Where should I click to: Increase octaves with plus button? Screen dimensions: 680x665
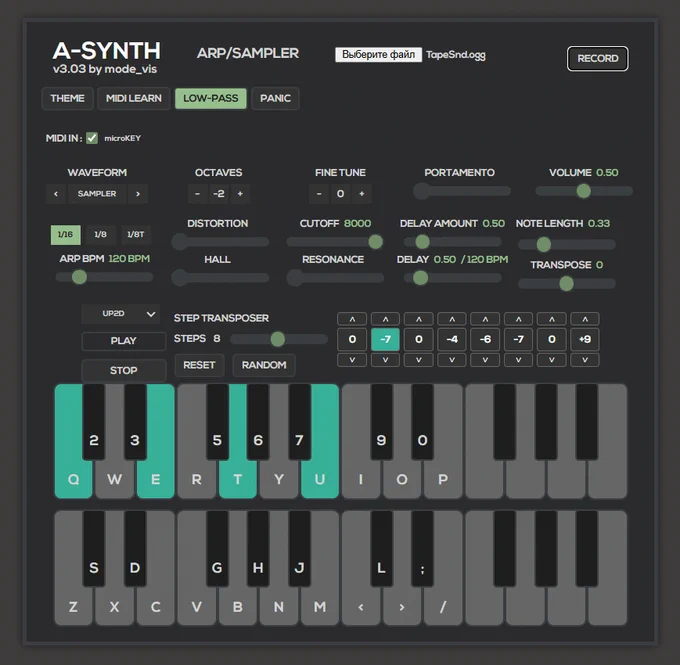(x=240, y=193)
